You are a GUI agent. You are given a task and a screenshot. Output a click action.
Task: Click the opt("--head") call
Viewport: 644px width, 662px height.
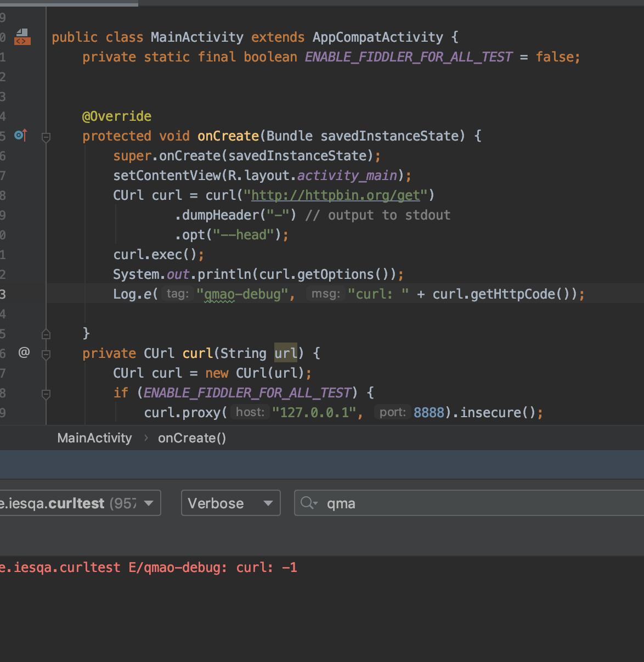[x=228, y=235]
